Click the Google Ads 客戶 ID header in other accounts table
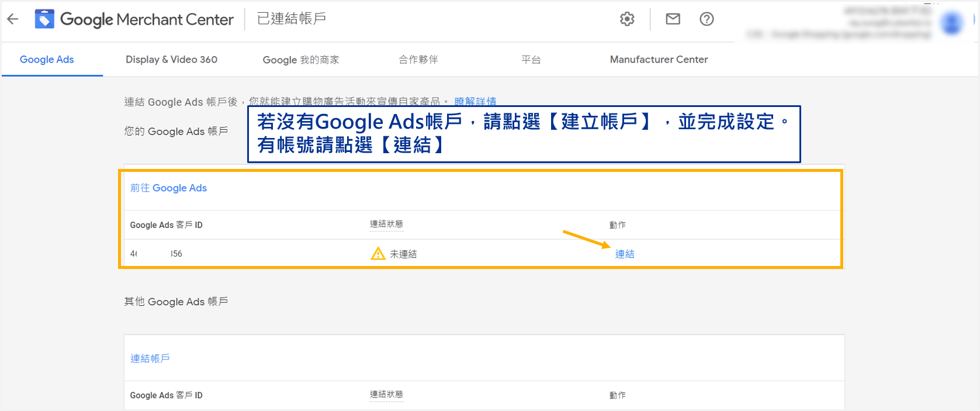Screen dimensions: 980x411 point(166,395)
